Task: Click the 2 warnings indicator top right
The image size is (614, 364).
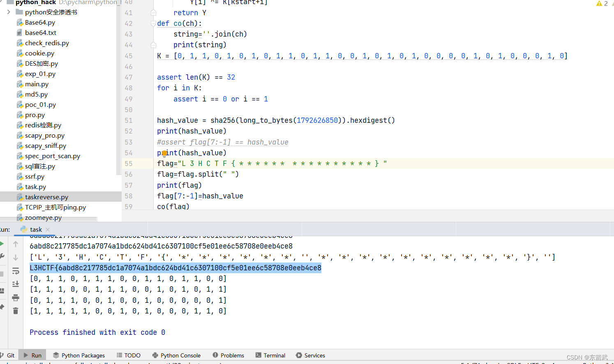Action: (x=602, y=3)
